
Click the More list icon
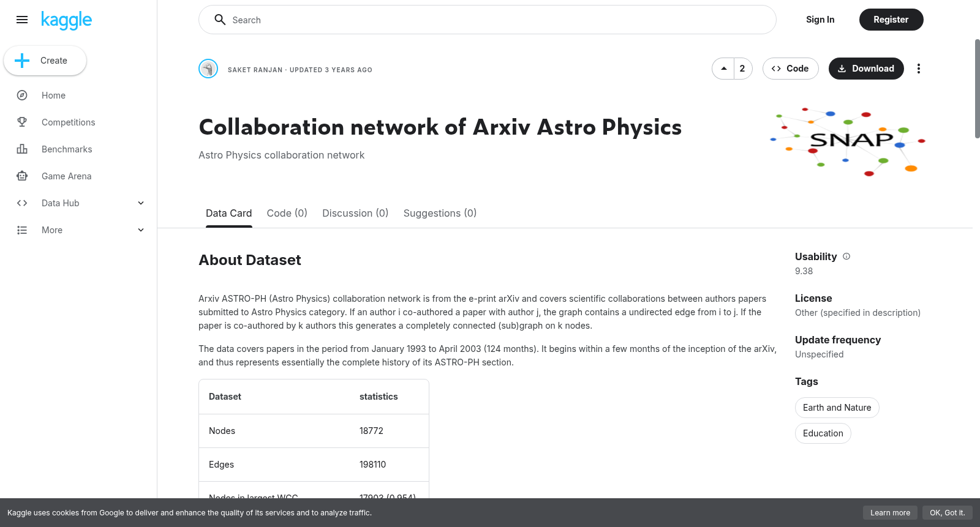click(x=22, y=230)
